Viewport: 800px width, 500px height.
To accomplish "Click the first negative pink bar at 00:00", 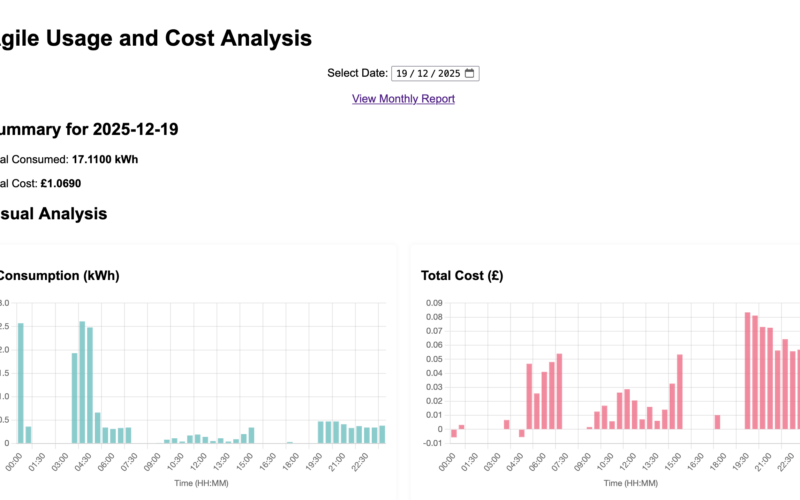I will [x=453, y=433].
